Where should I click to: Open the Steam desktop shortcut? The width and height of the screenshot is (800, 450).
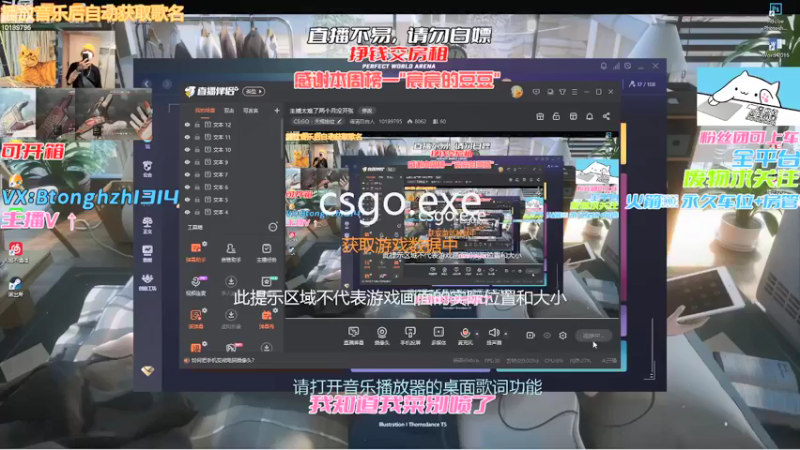tap(15, 286)
